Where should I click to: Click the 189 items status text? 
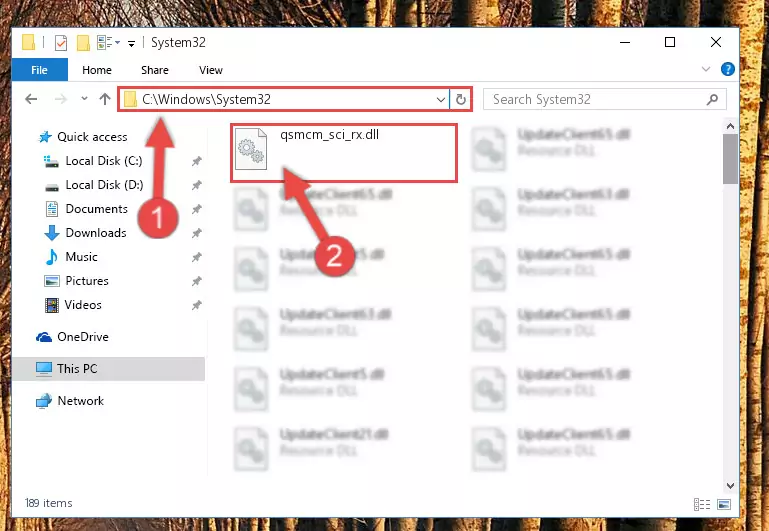point(49,503)
